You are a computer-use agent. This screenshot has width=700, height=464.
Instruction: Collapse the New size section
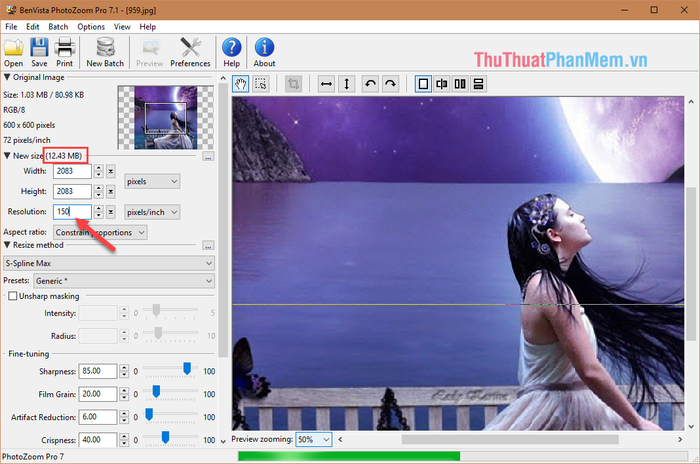point(7,156)
